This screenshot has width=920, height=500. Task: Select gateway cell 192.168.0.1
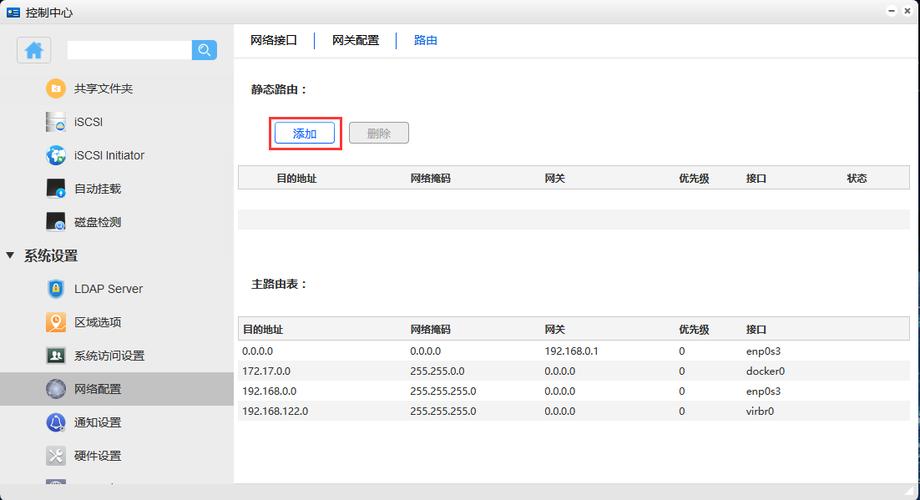point(571,351)
